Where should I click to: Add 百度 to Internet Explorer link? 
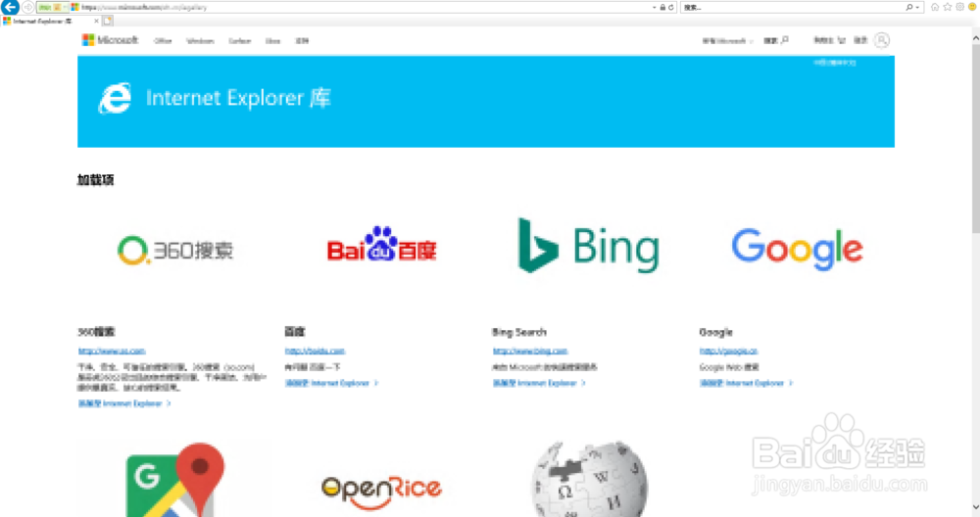pos(332,384)
